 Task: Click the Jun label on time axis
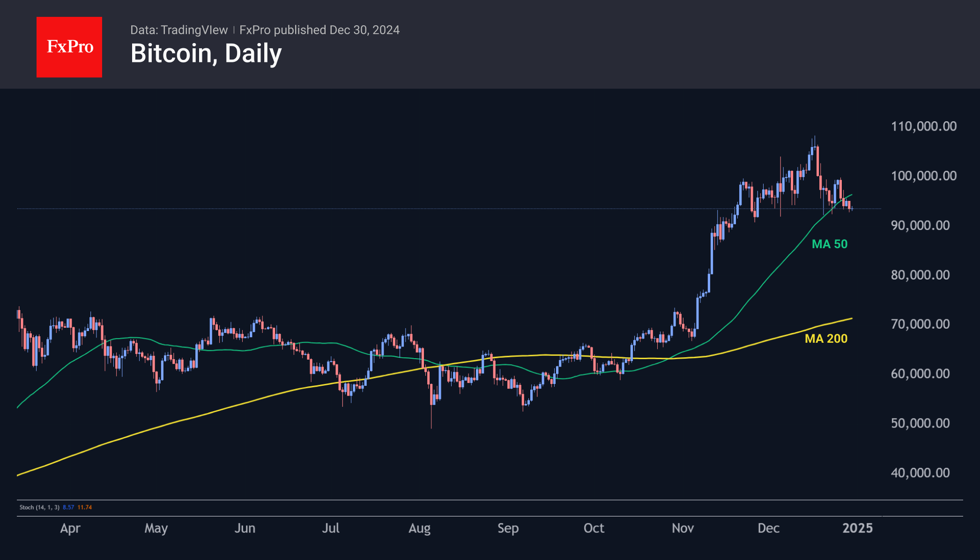tap(245, 528)
